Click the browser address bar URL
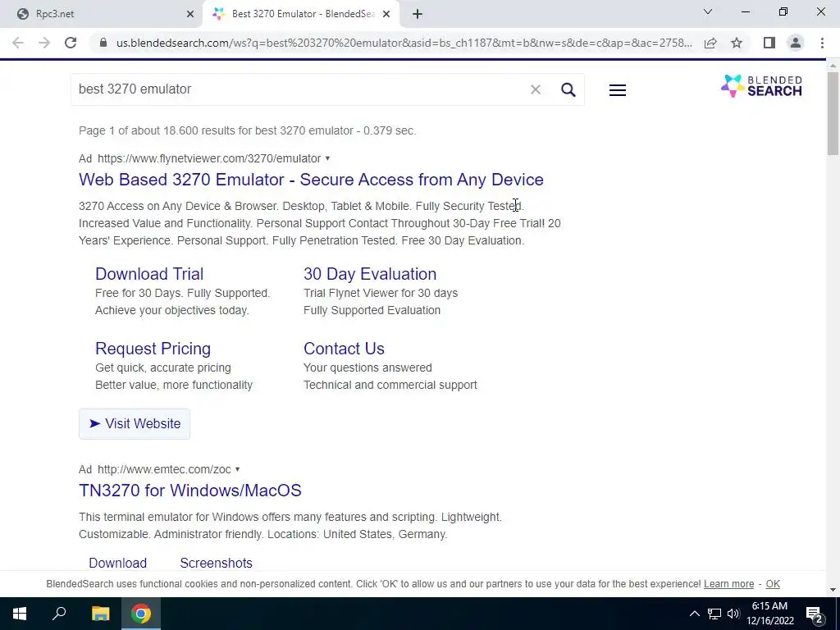The height and width of the screenshot is (630, 840). 404,43
